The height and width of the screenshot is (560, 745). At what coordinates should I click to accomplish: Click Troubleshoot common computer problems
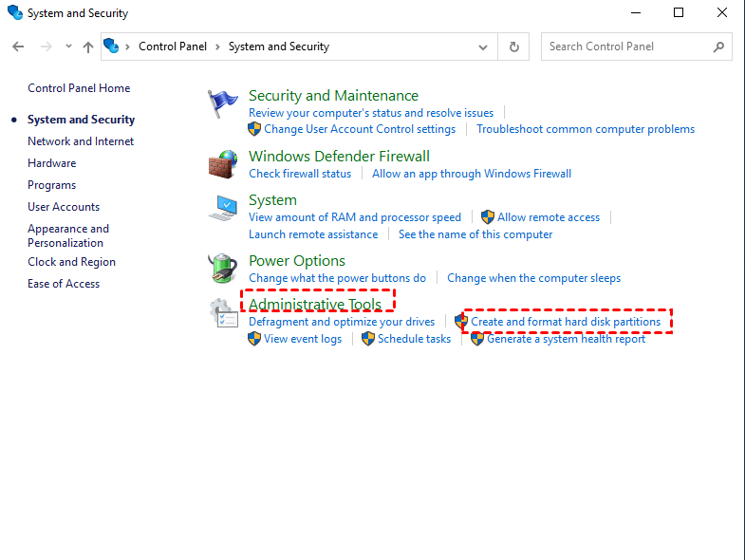[x=586, y=129]
